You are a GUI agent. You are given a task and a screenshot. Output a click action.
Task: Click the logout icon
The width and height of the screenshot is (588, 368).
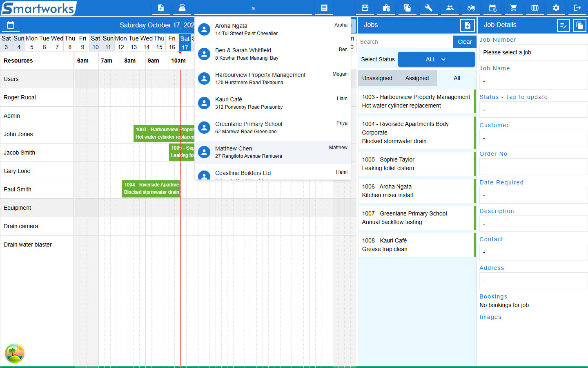point(577,8)
